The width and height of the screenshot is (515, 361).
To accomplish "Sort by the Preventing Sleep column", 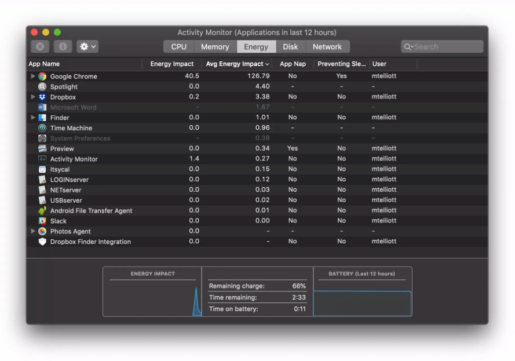I will pos(341,64).
